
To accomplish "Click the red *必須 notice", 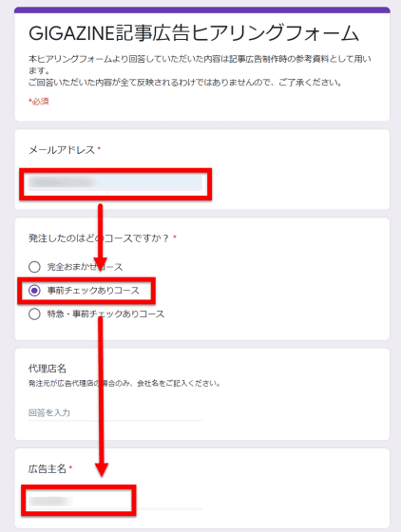I will click(x=39, y=102).
